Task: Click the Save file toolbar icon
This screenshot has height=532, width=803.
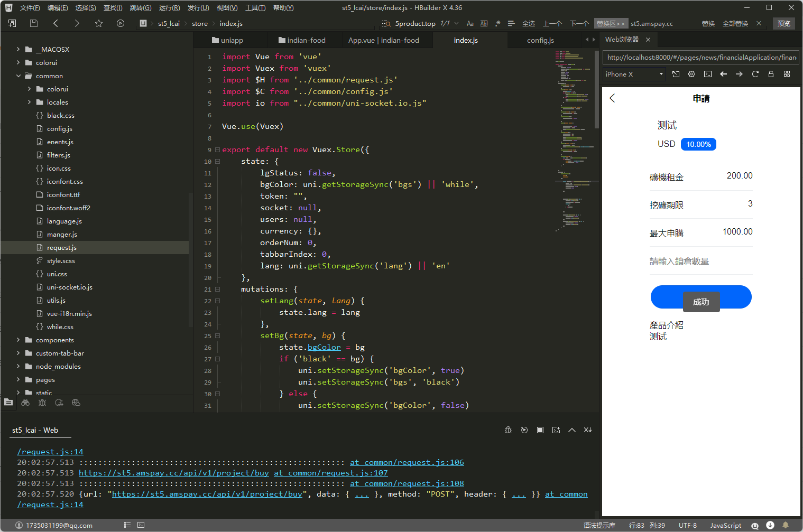Action: (34, 23)
